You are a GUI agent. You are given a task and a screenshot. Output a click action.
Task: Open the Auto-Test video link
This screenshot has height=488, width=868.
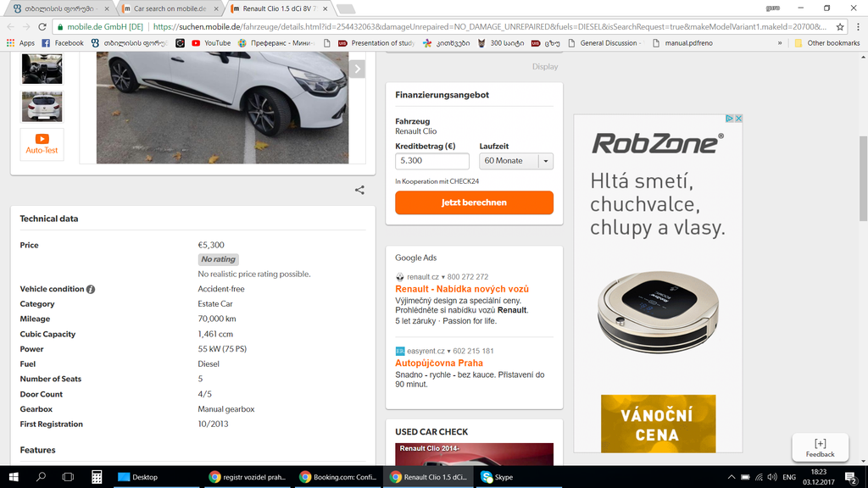[42, 144]
